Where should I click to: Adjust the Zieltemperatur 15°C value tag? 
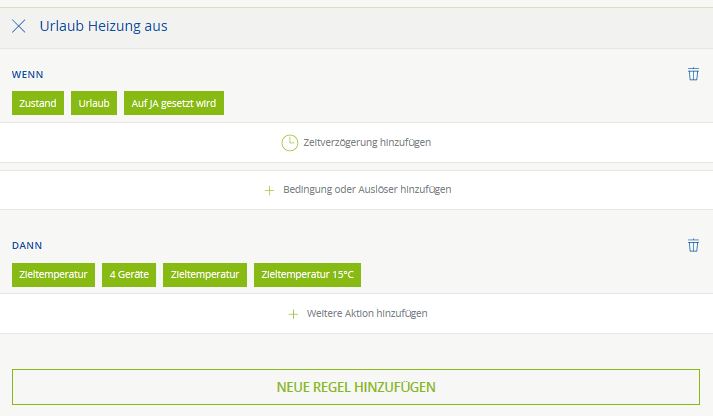[x=308, y=275]
